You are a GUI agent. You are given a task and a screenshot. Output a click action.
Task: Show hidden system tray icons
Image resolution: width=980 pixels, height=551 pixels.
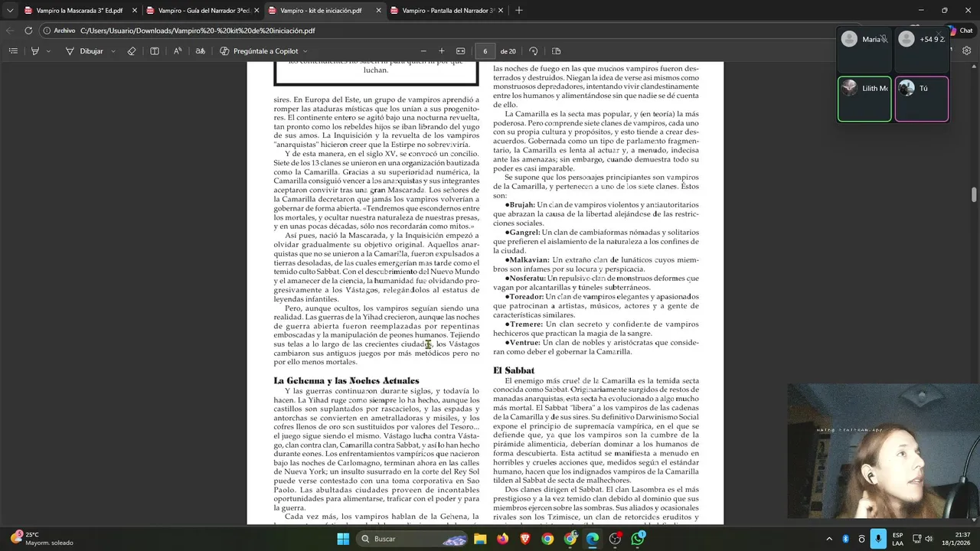[831, 539]
